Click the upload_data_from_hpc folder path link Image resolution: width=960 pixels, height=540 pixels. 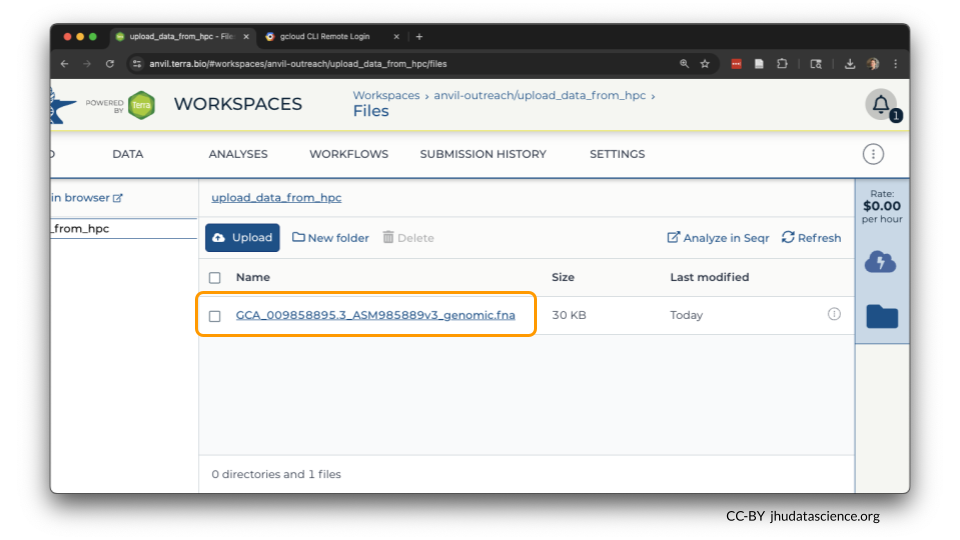tap(276, 198)
